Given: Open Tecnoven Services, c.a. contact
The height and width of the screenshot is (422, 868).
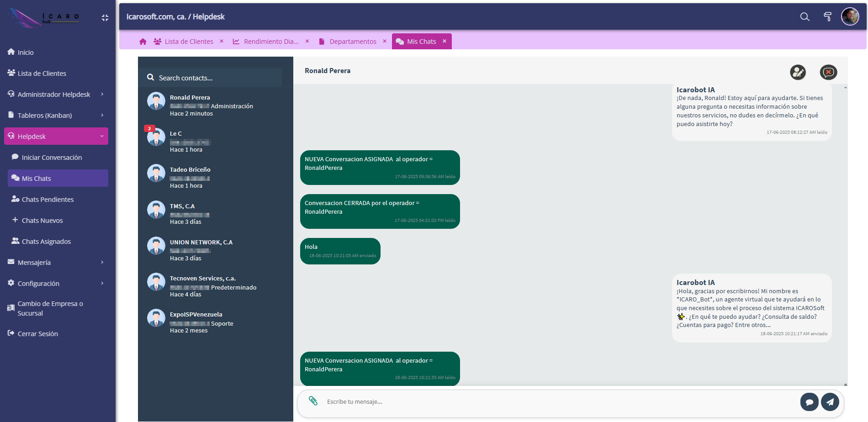Looking at the screenshot, I should [x=216, y=286].
